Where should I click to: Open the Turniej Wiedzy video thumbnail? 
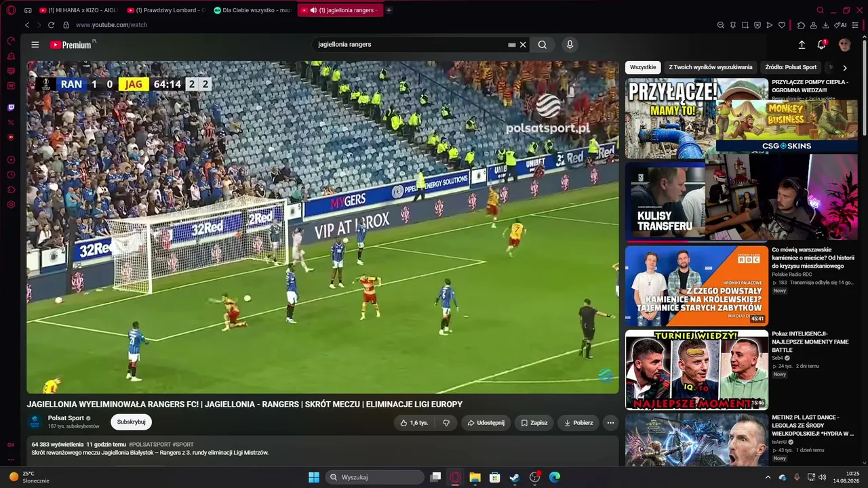click(x=696, y=370)
